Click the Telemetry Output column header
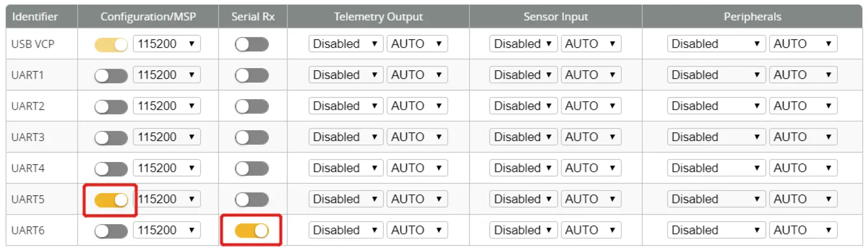This screenshot has height=251, width=868. click(x=378, y=17)
